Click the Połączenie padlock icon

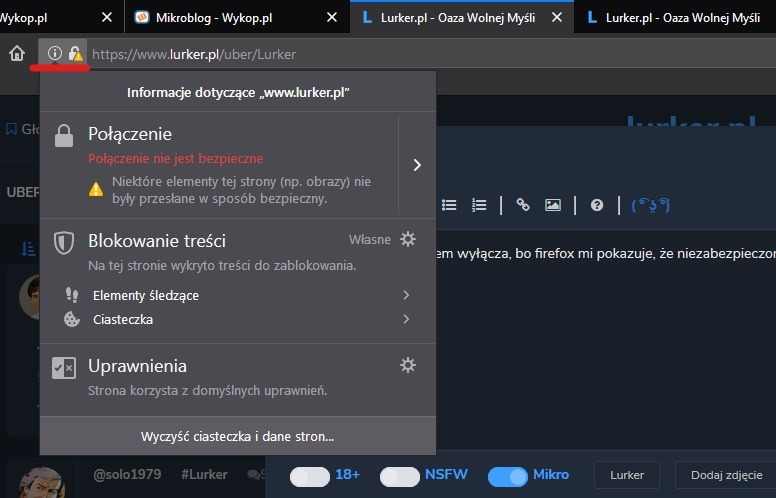tap(64, 135)
